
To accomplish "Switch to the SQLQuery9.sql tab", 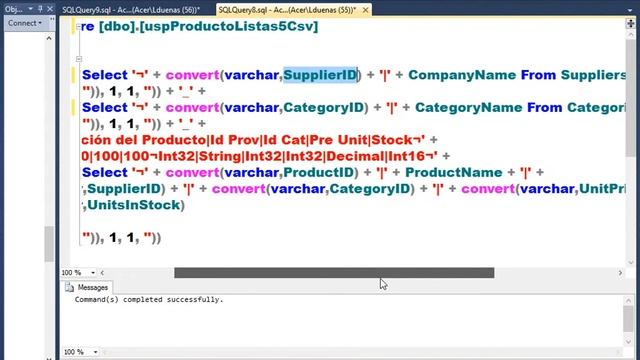I will (131, 10).
